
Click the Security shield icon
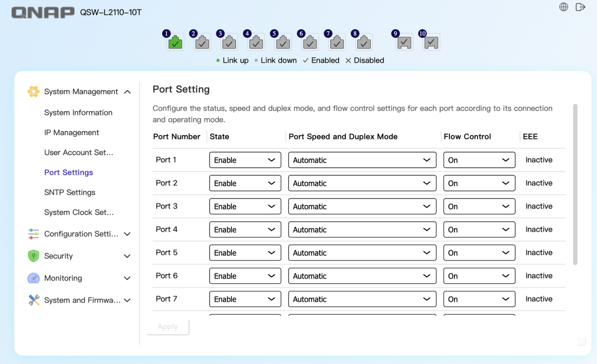coord(33,256)
